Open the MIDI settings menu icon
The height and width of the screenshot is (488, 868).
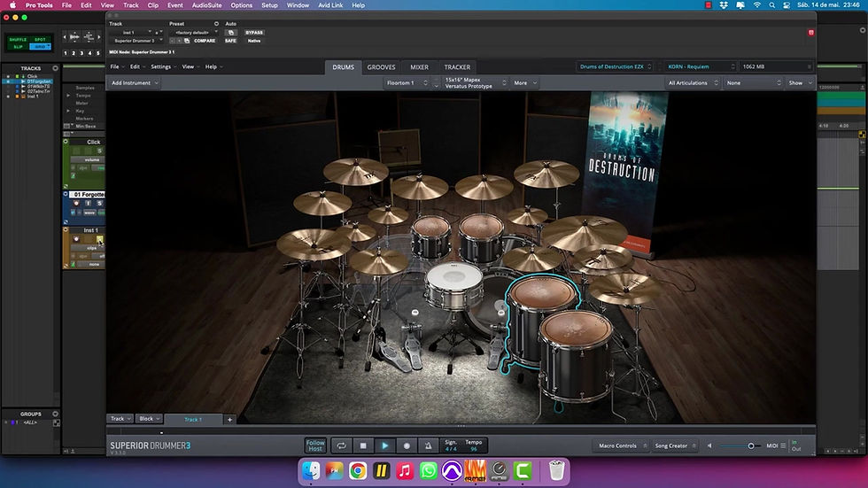[x=783, y=445]
